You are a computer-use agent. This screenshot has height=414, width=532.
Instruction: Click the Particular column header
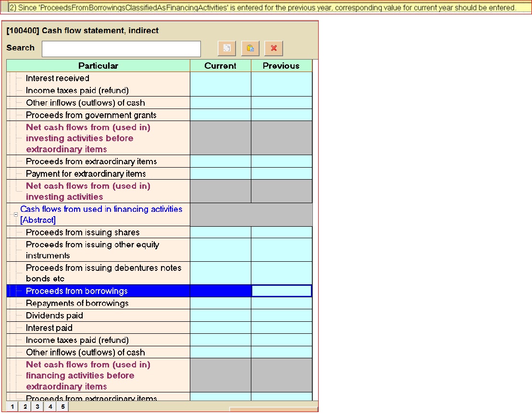click(x=98, y=66)
